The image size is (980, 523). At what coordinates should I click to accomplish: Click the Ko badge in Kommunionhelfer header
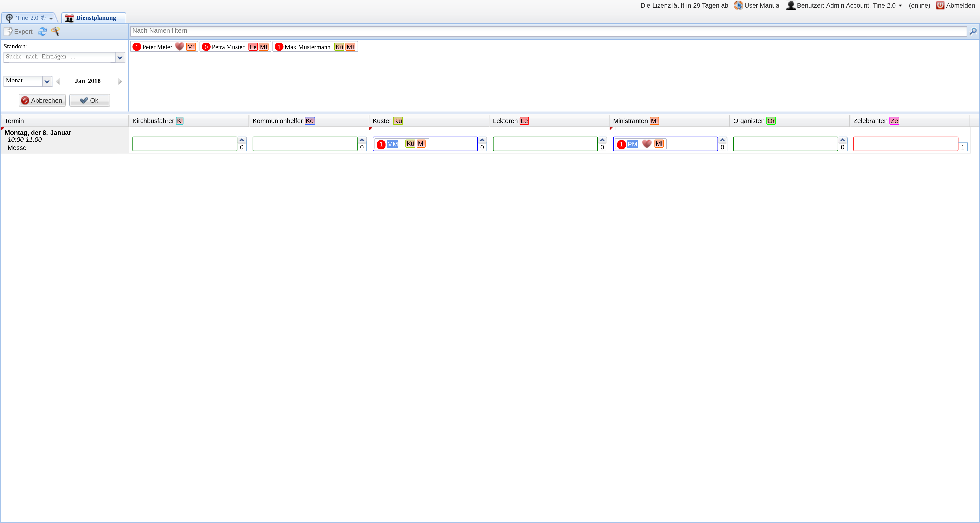click(310, 121)
